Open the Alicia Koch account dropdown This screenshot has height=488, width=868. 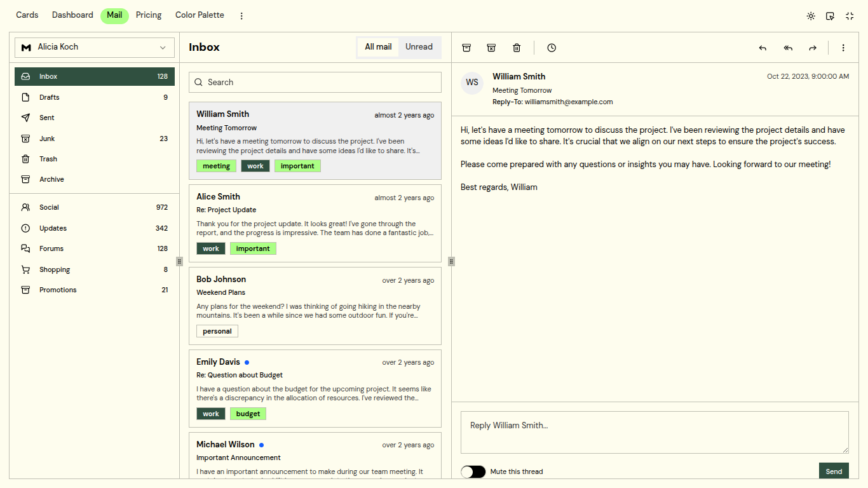coord(95,47)
